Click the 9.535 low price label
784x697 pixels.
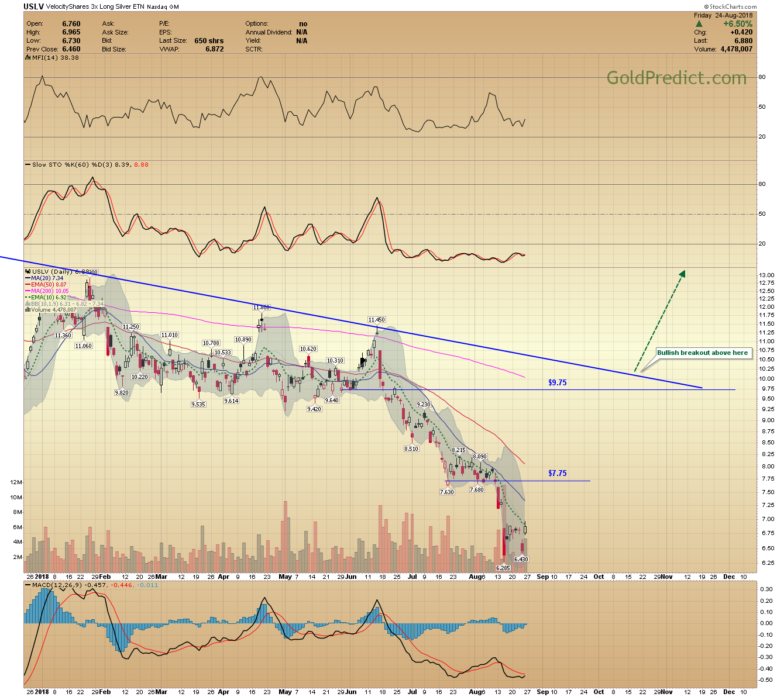coord(198,404)
